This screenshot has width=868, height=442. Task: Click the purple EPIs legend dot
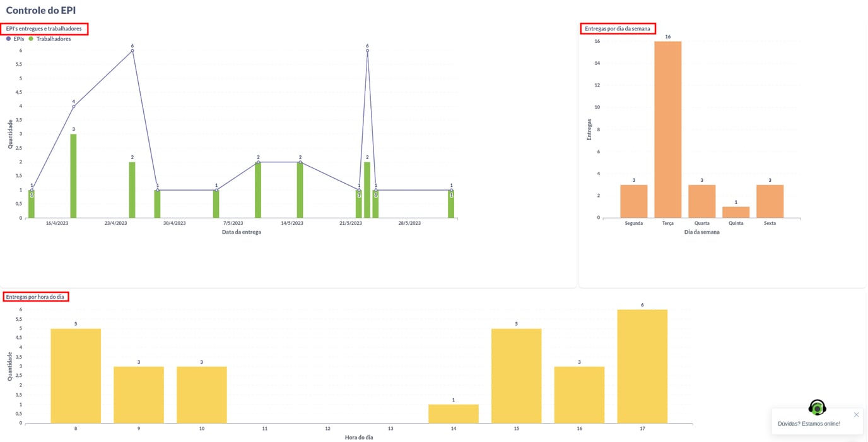click(8, 39)
